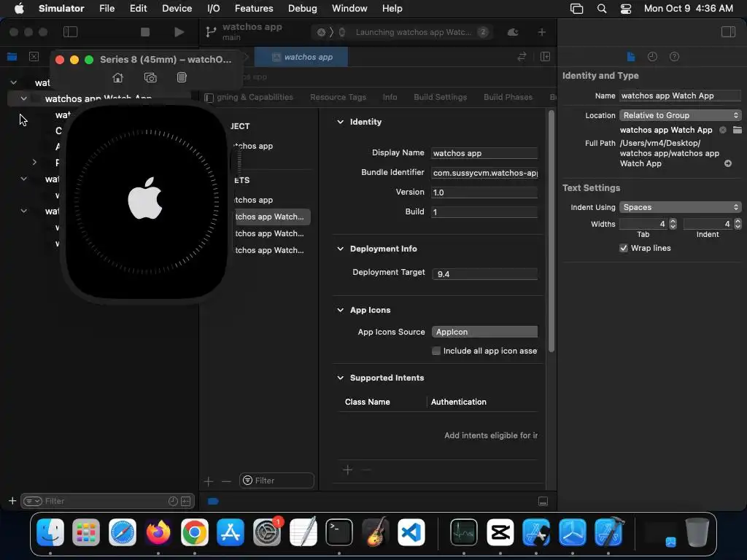The height and width of the screenshot is (560, 747).
Task: Click the plus button in Xcode toolbar
Action: click(x=542, y=32)
